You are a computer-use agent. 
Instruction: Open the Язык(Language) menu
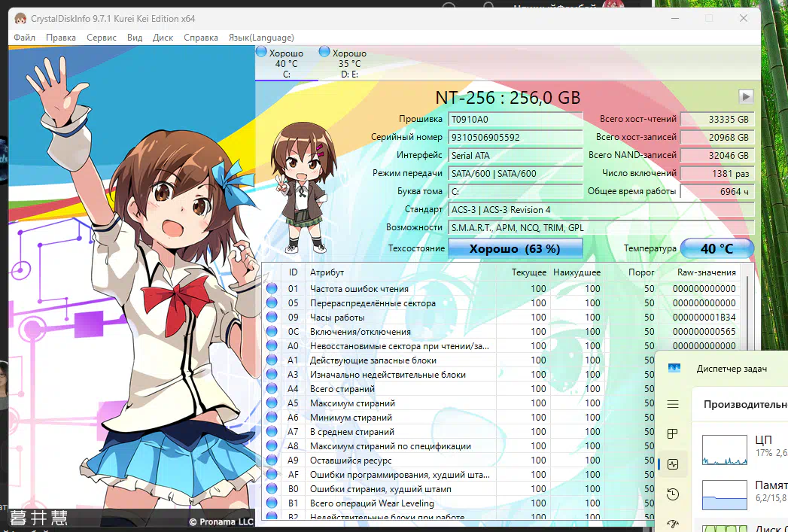pyautogui.click(x=261, y=38)
